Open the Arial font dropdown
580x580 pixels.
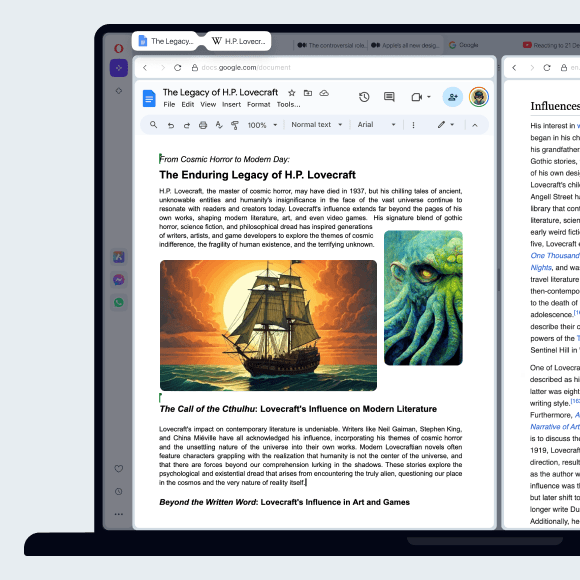pyautogui.click(x=377, y=125)
